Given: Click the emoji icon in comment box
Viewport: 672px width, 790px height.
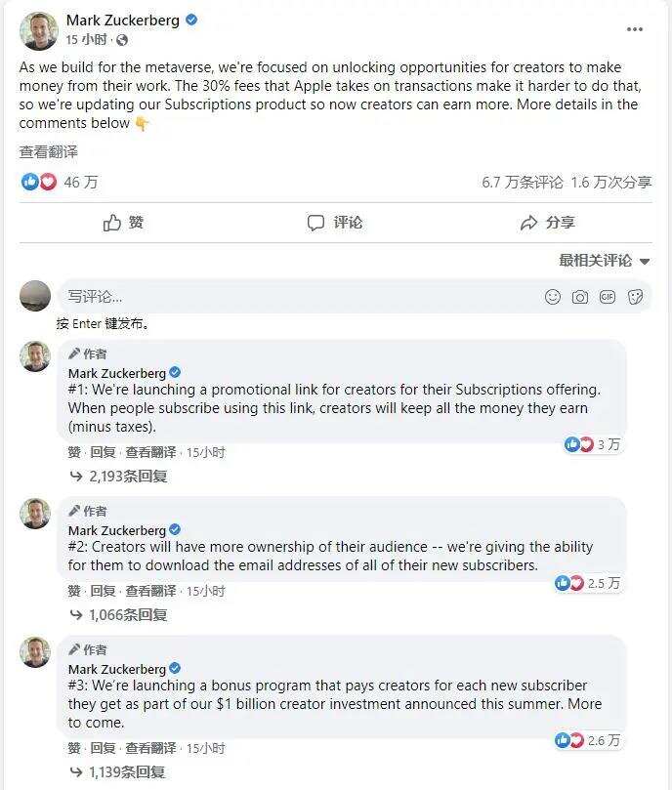Looking at the screenshot, I should 553,297.
